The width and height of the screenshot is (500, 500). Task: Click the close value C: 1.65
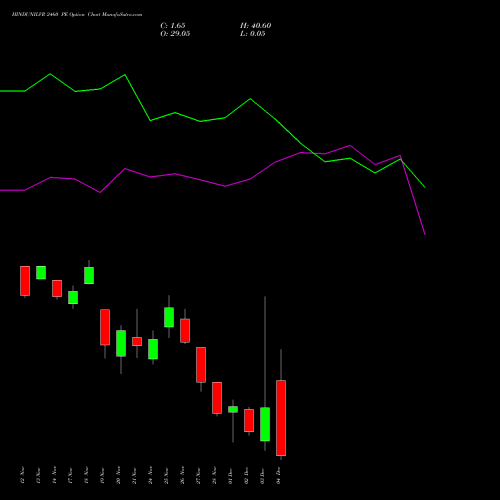coord(173,26)
